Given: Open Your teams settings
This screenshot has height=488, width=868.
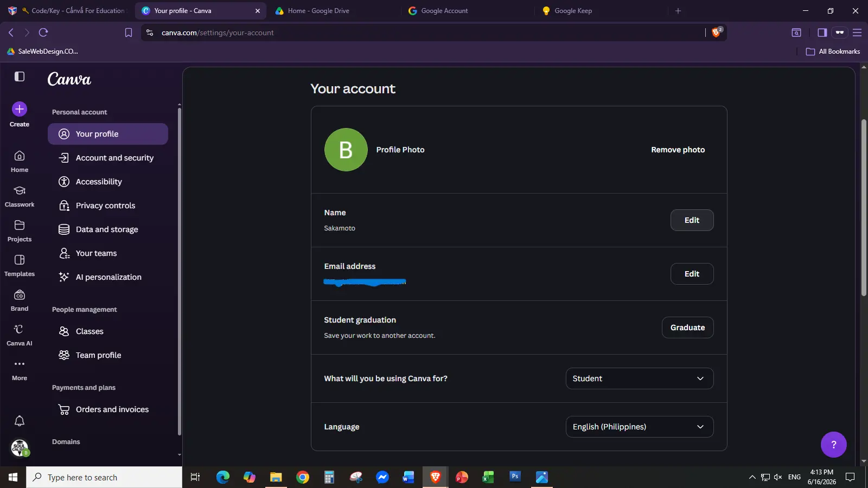Looking at the screenshot, I should pyautogui.click(x=108, y=253).
